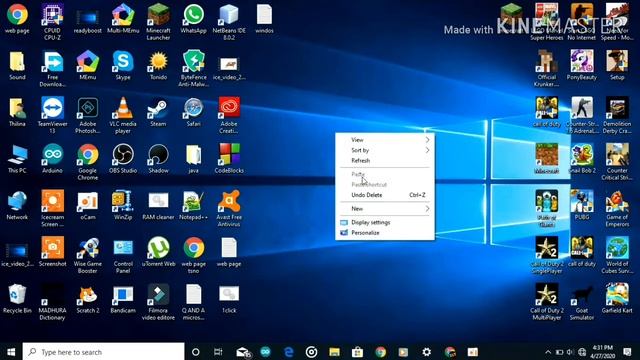This screenshot has width=640, height=360.
Task: Open Settings gear on the taskbar
Action: pos(427,352)
